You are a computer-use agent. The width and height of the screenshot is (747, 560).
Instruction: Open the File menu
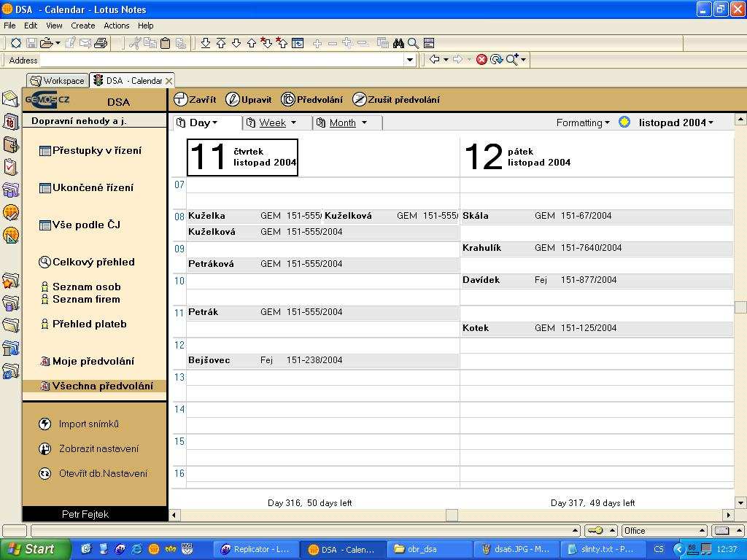[9, 26]
